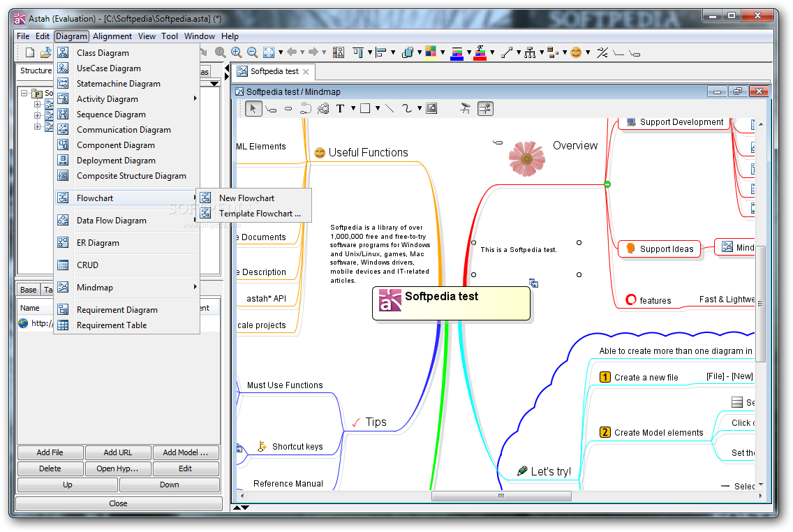Screen dimensions: 793x532
Task: Select the floating topic oval tool
Action: [x=288, y=109]
